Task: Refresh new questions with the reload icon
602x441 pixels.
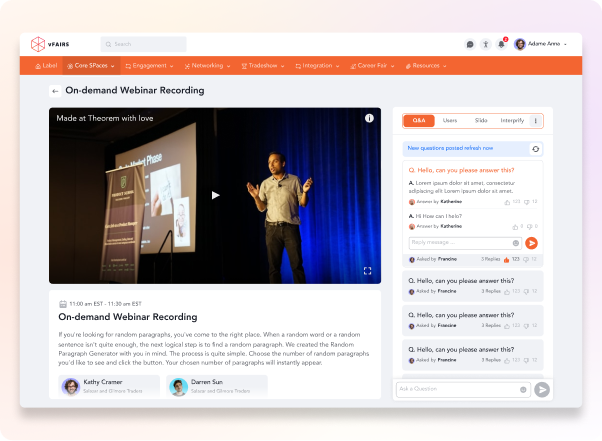Action: (536, 149)
